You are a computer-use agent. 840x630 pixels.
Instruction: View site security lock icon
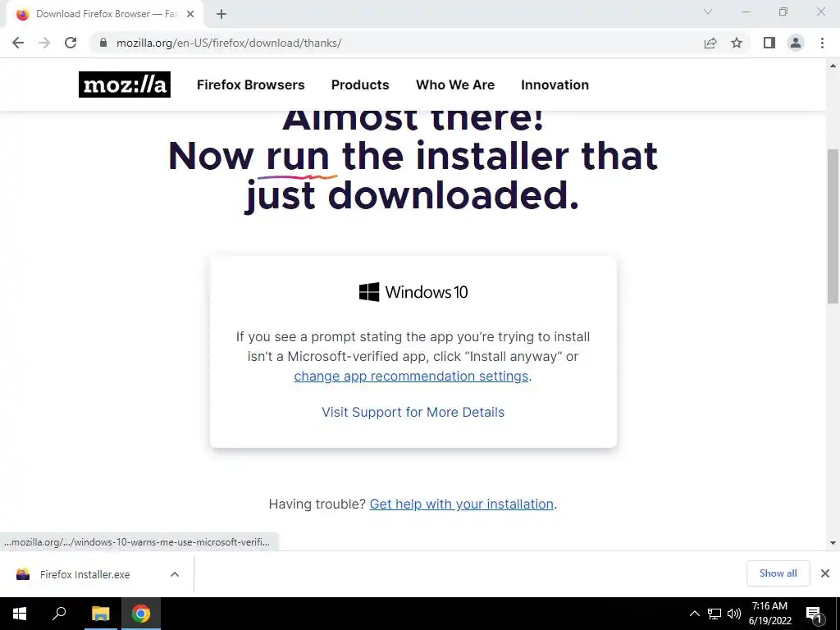[103, 43]
